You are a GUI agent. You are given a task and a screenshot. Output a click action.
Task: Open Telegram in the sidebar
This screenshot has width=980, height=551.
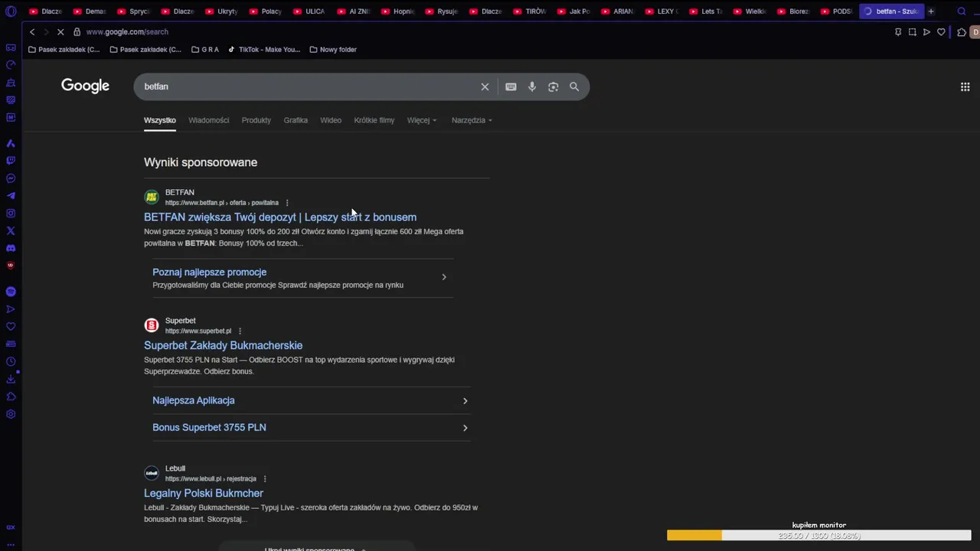tap(11, 196)
